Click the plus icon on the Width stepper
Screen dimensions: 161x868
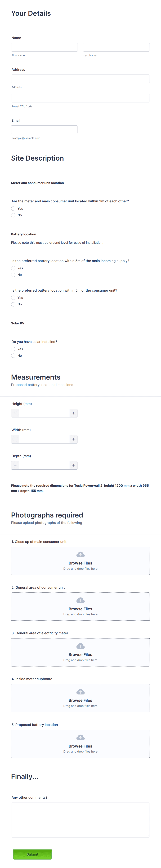73,439
